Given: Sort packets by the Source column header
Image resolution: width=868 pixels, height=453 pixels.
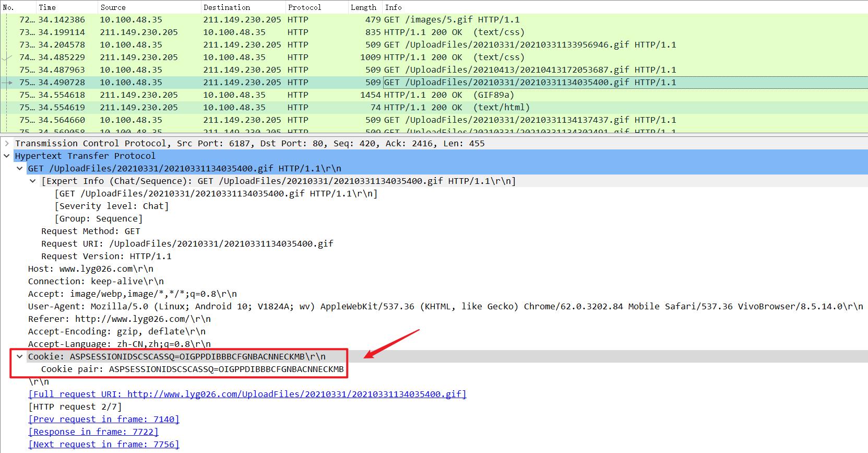Looking at the screenshot, I should pyautogui.click(x=149, y=7).
